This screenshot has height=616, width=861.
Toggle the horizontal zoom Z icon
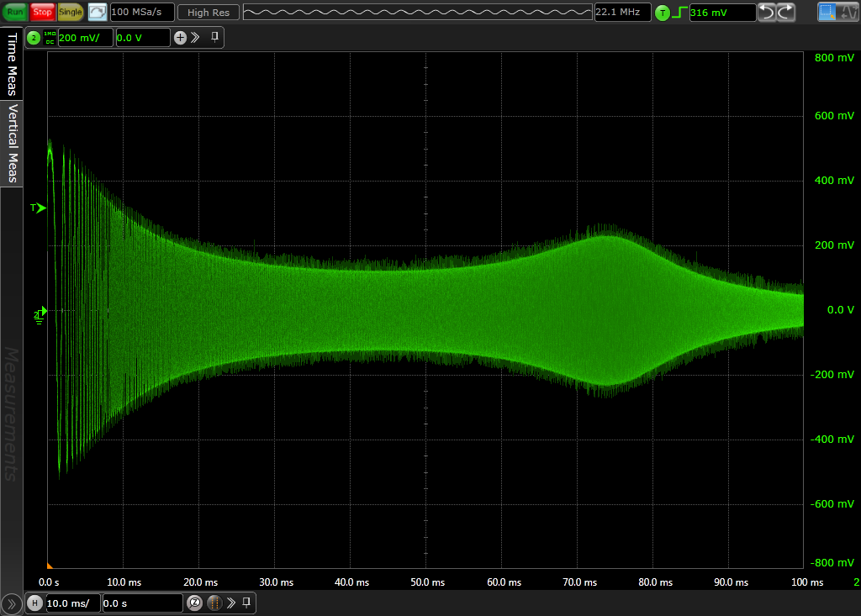click(194, 603)
